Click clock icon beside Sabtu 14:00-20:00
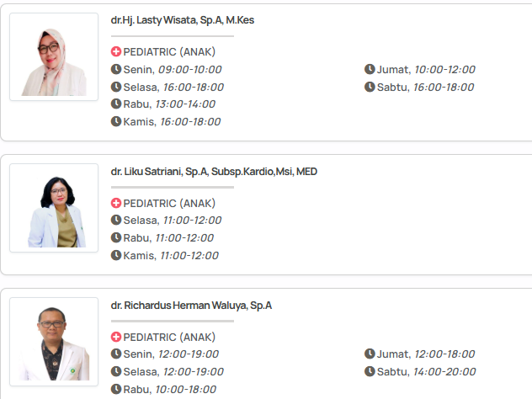The width and height of the screenshot is (532, 399). (370, 371)
